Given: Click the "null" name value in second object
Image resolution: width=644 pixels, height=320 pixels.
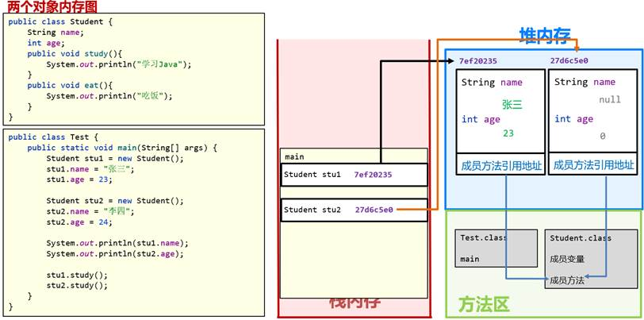Looking at the screenshot, I should 610,99.
